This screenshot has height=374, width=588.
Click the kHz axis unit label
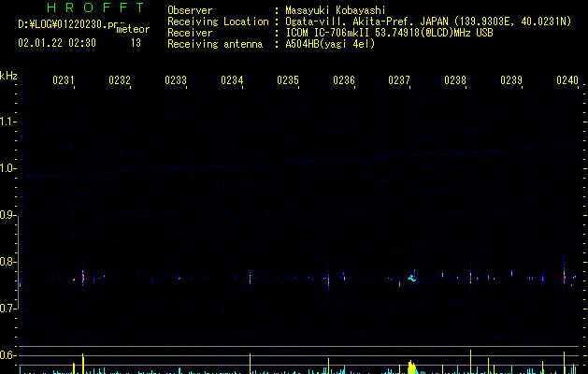pos(8,76)
